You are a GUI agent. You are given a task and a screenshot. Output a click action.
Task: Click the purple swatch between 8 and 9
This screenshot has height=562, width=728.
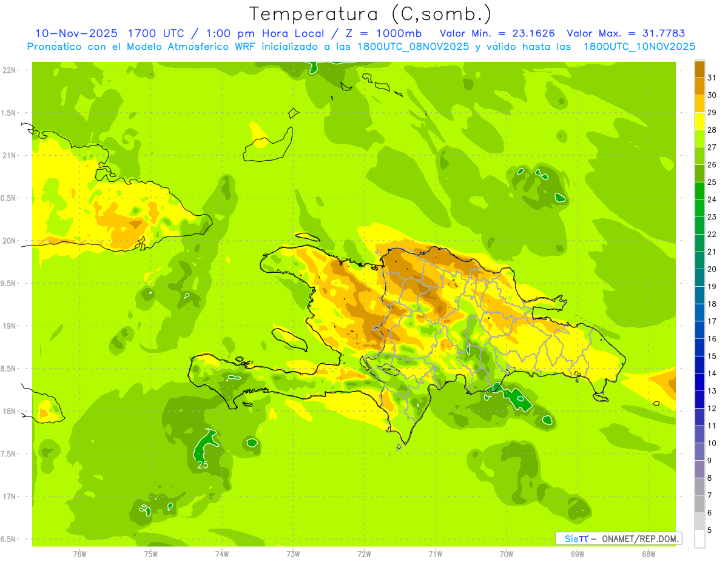pyautogui.click(x=699, y=469)
